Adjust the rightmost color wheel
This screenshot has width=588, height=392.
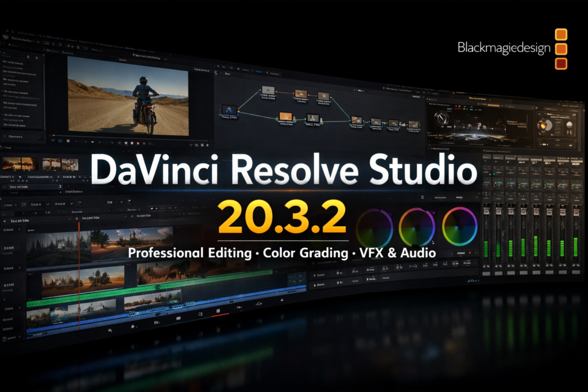(460, 227)
